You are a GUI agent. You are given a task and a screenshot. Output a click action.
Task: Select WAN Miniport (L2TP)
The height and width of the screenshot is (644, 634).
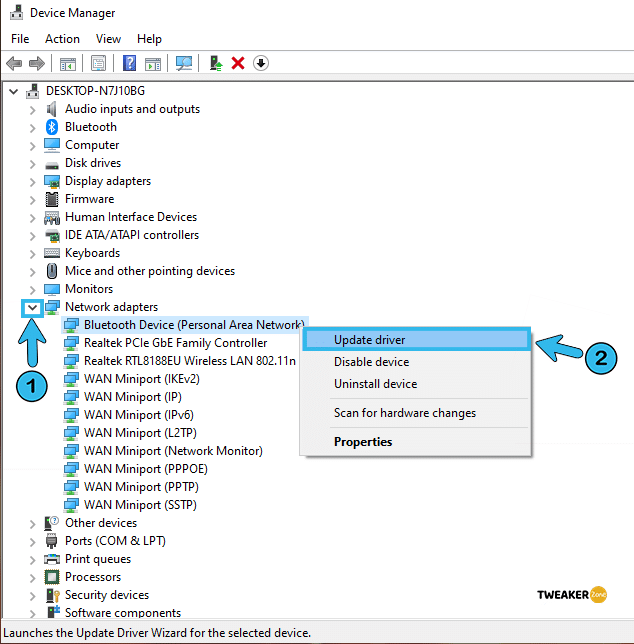(x=140, y=433)
